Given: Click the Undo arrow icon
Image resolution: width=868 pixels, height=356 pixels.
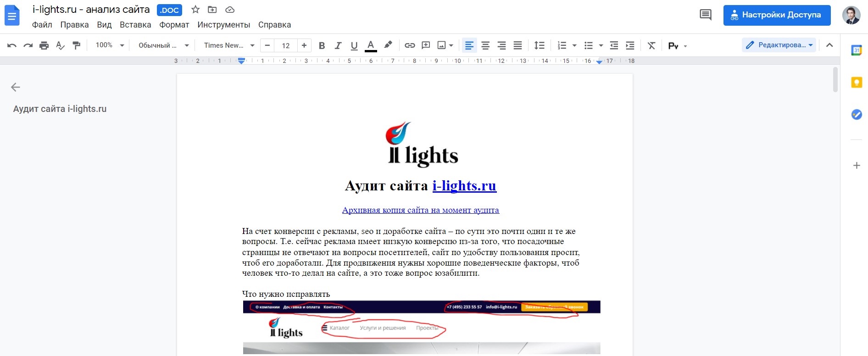Looking at the screenshot, I should [12, 45].
